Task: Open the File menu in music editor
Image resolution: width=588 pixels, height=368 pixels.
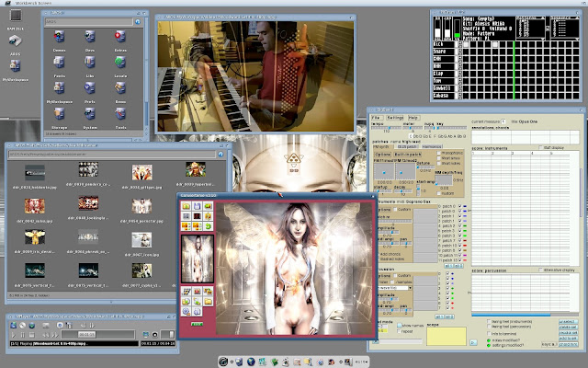Action: click(376, 118)
